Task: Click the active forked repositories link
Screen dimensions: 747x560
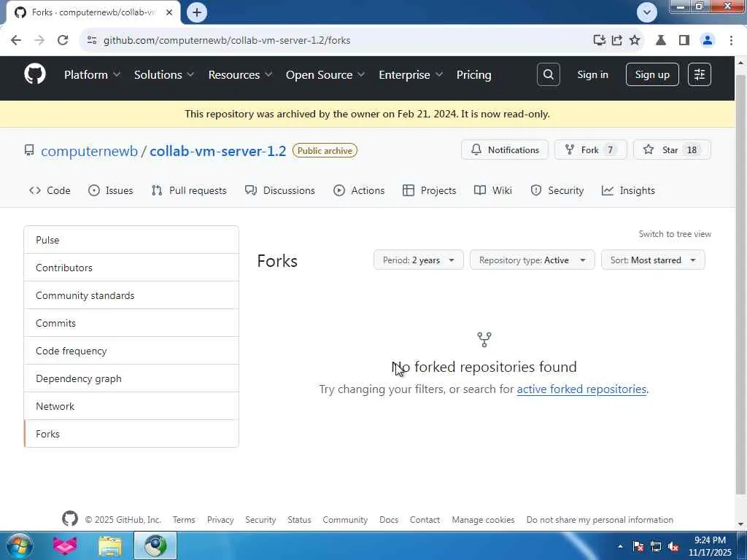Action: coord(581,389)
